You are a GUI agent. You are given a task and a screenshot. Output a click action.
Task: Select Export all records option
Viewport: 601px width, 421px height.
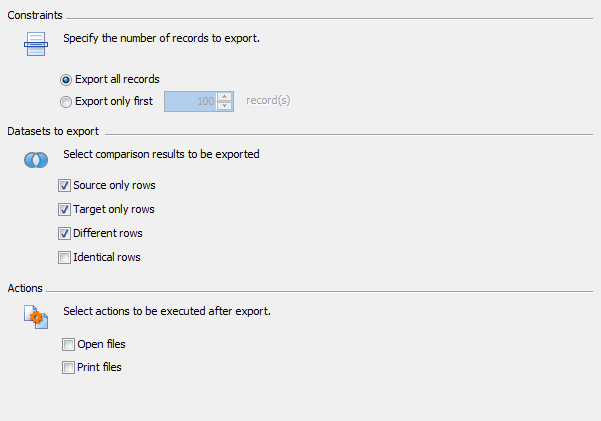66,80
